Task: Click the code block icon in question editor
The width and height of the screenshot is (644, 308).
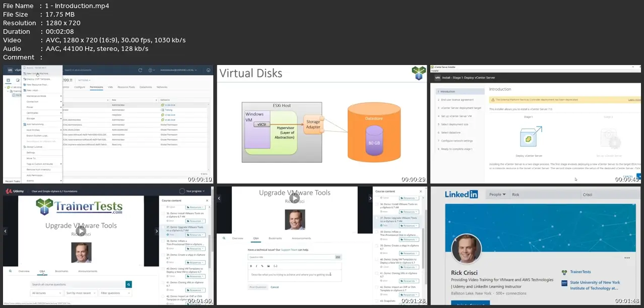Action: click(x=275, y=266)
